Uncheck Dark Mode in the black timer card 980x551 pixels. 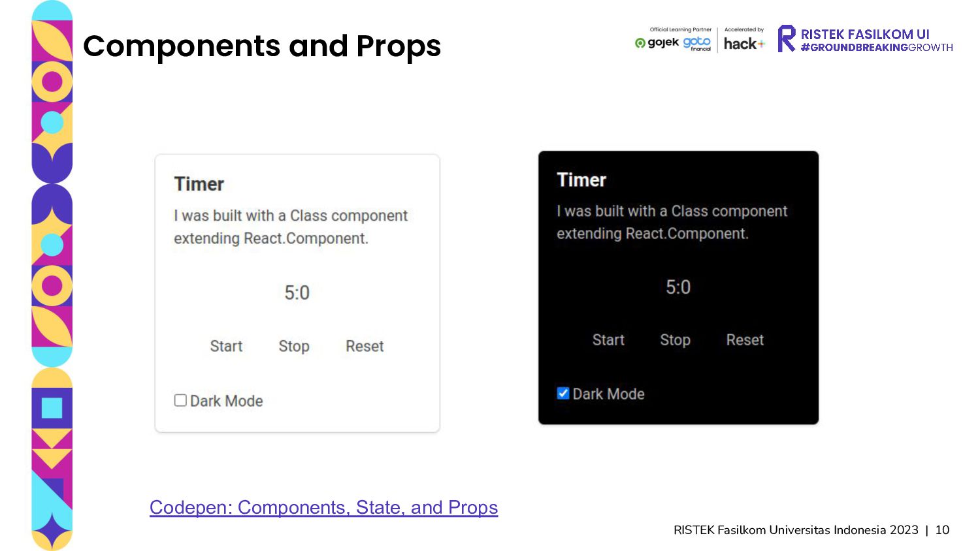coord(563,393)
